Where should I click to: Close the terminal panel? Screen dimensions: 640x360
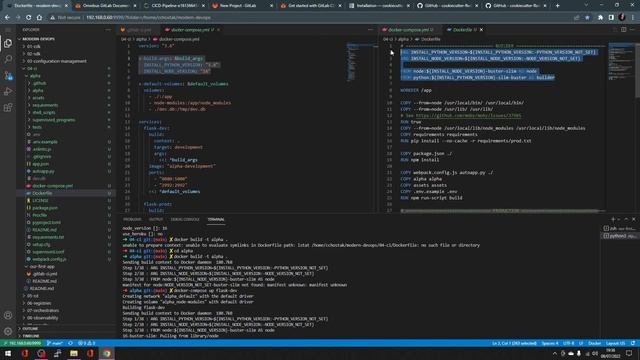633,219
